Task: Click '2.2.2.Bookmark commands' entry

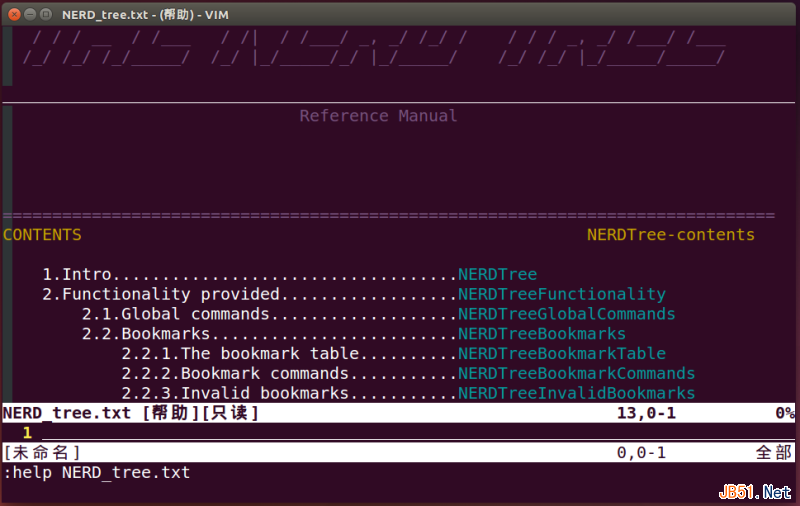Action: click(235, 374)
